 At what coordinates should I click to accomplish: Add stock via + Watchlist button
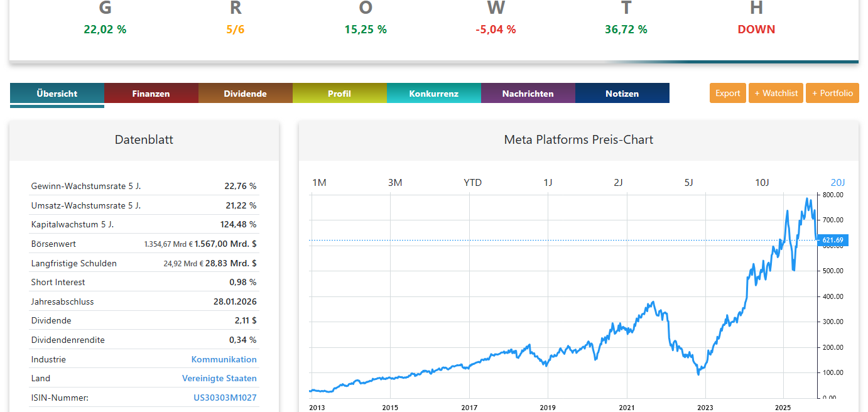(776, 93)
